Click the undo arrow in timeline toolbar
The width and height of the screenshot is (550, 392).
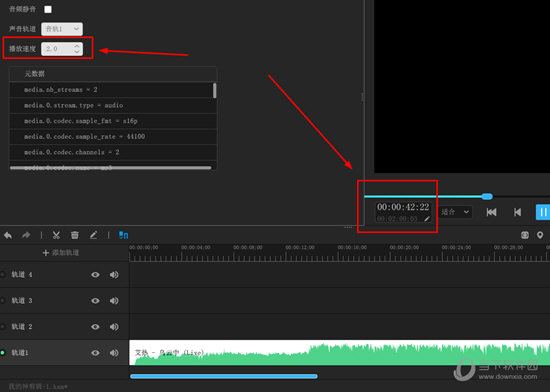click(x=8, y=235)
